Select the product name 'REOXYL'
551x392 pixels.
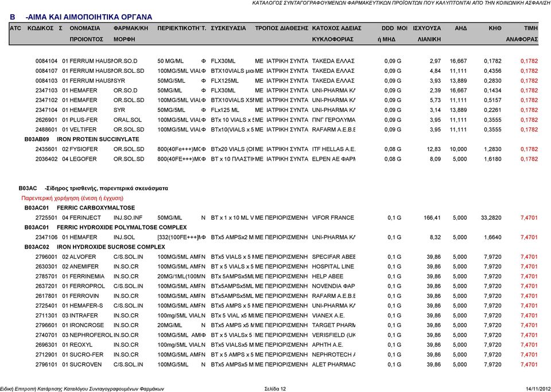click(81, 345)
